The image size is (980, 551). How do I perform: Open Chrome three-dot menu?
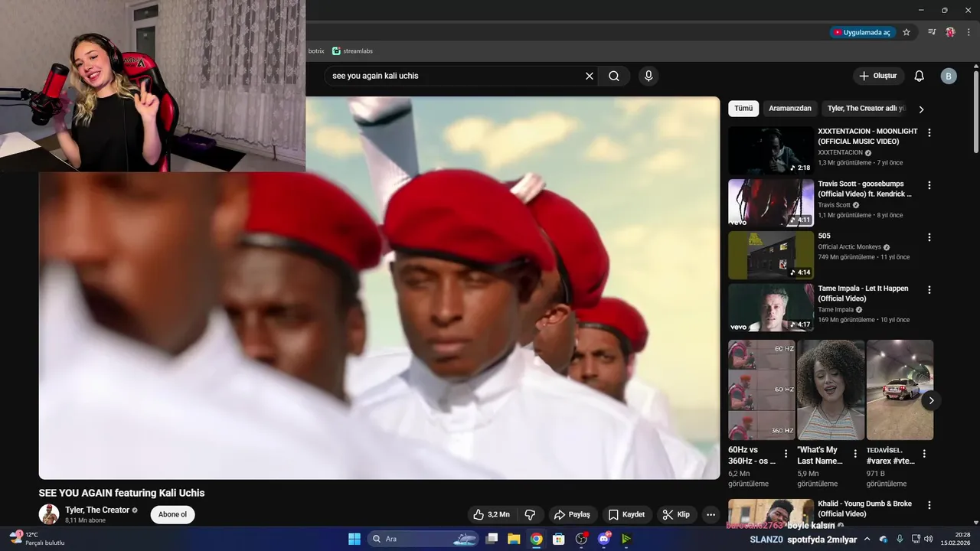pos(969,32)
